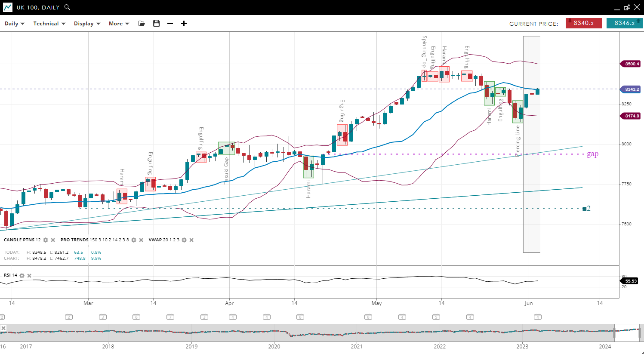The width and height of the screenshot is (644, 354).
Task: Click the navigator range handle near 2024
Action: [615, 333]
